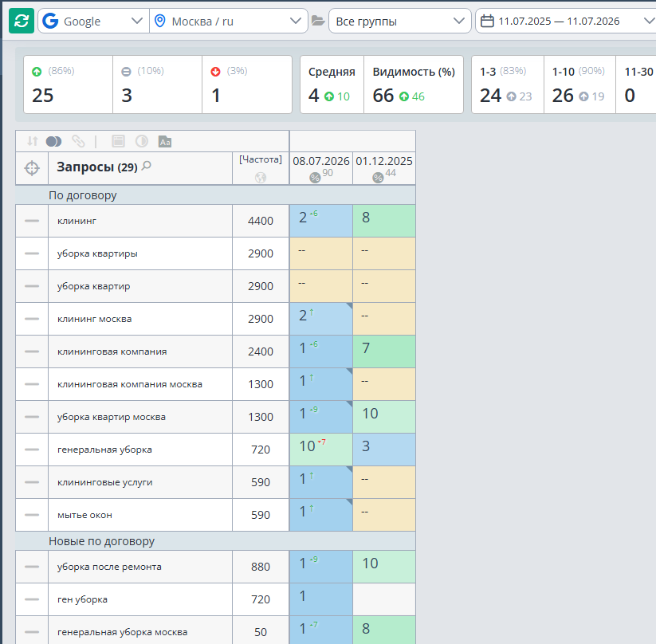
Task: Expand the Москва / ru region dropdown
Action: (229, 21)
